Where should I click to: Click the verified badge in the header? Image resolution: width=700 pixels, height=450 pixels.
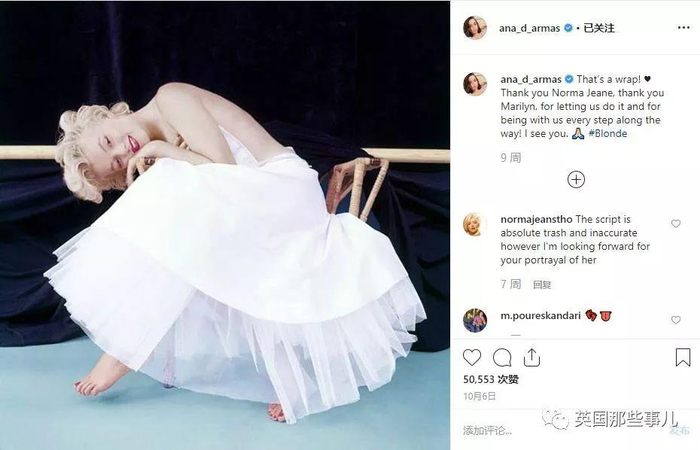pos(568,28)
